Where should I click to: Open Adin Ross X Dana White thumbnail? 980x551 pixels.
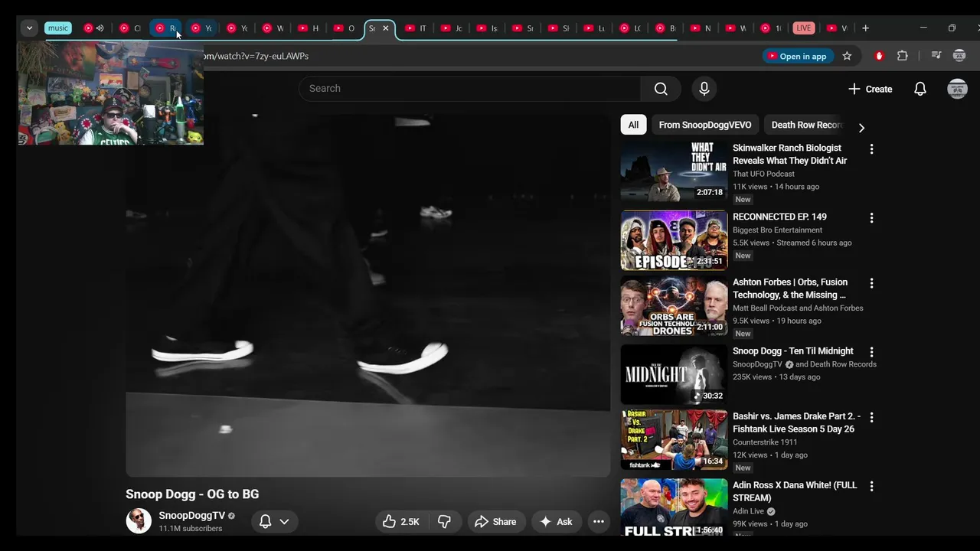(x=674, y=507)
